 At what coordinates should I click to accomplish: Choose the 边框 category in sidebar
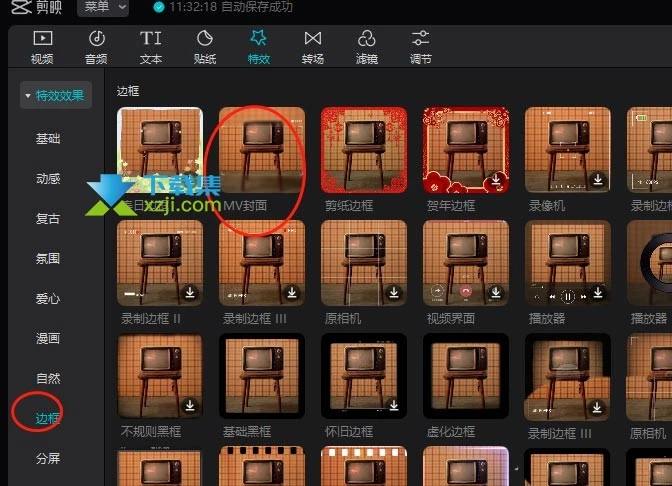[48, 419]
